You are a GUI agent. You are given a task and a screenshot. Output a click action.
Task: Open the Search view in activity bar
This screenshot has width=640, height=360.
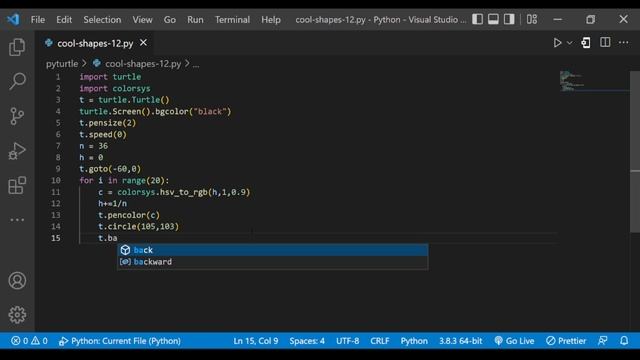[17, 81]
